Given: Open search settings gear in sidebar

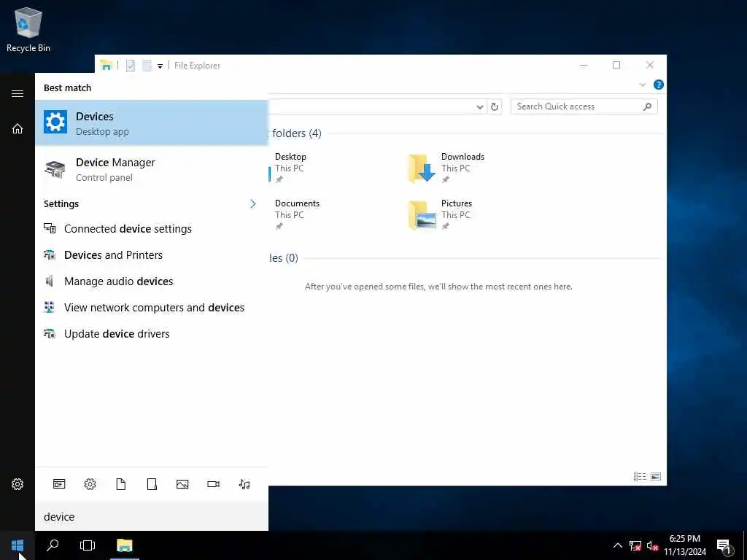Looking at the screenshot, I should (18, 484).
